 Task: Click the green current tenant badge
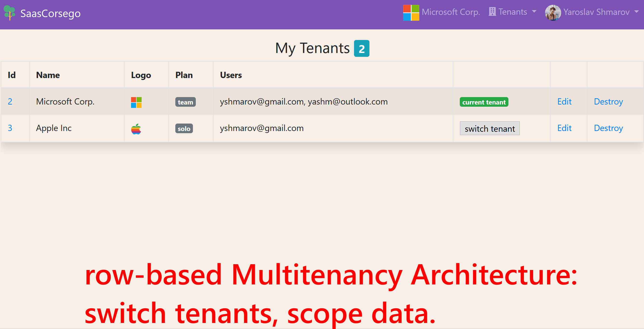[484, 102]
